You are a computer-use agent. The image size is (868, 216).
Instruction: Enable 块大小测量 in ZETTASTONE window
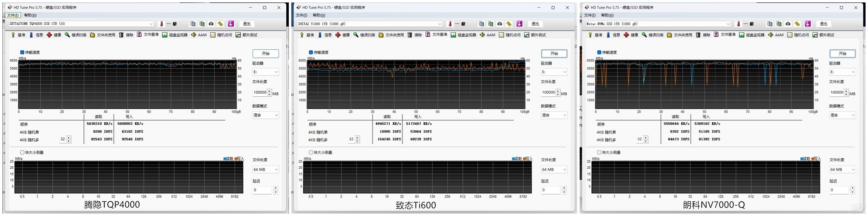click(x=22, y=152)
